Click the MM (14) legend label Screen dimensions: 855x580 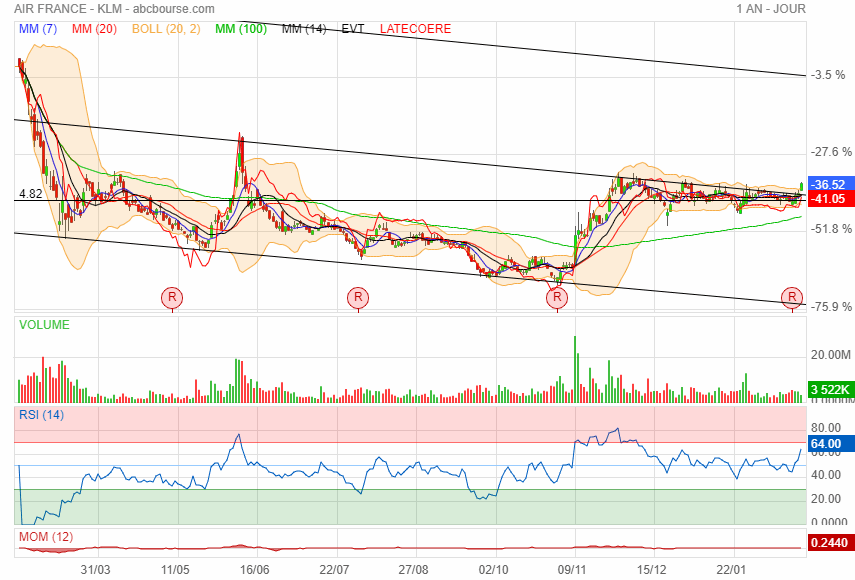pyautogui.click(x=304, y=29)
